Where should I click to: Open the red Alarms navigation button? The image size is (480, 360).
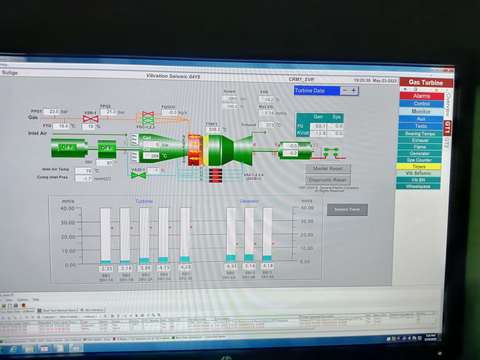[421, 96]
